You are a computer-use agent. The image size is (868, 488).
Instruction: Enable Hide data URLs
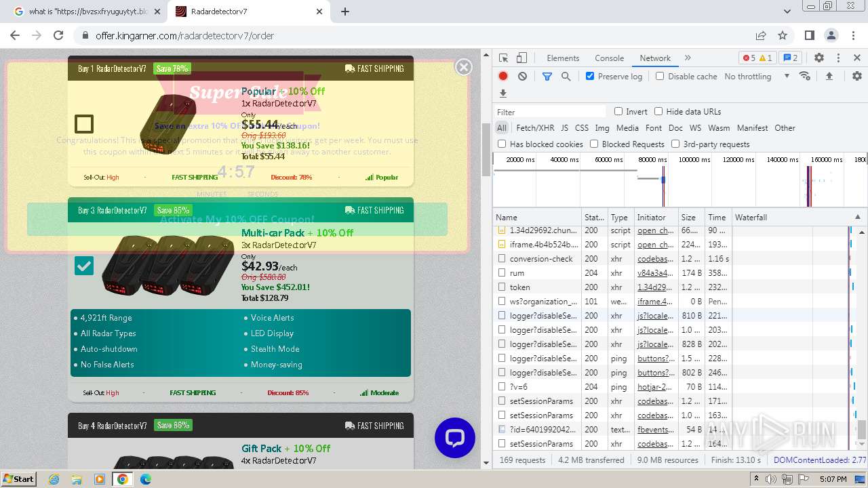(658, 111)
